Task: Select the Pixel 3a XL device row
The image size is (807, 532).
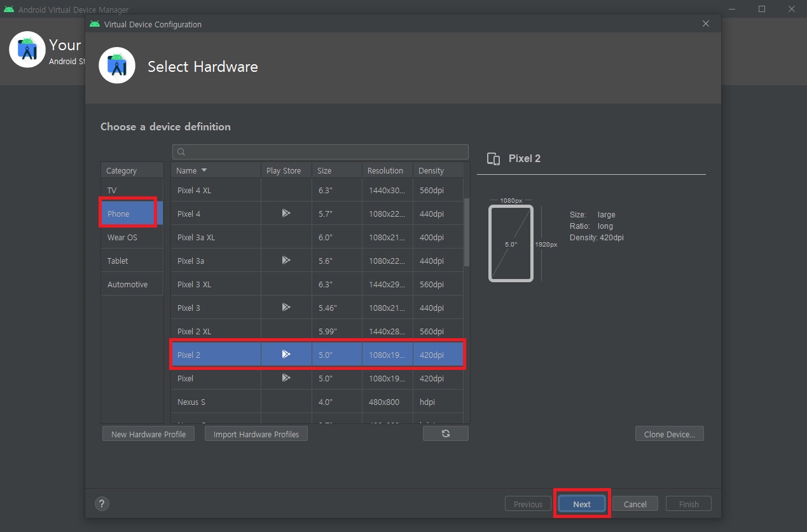Action: coord(317,237)
